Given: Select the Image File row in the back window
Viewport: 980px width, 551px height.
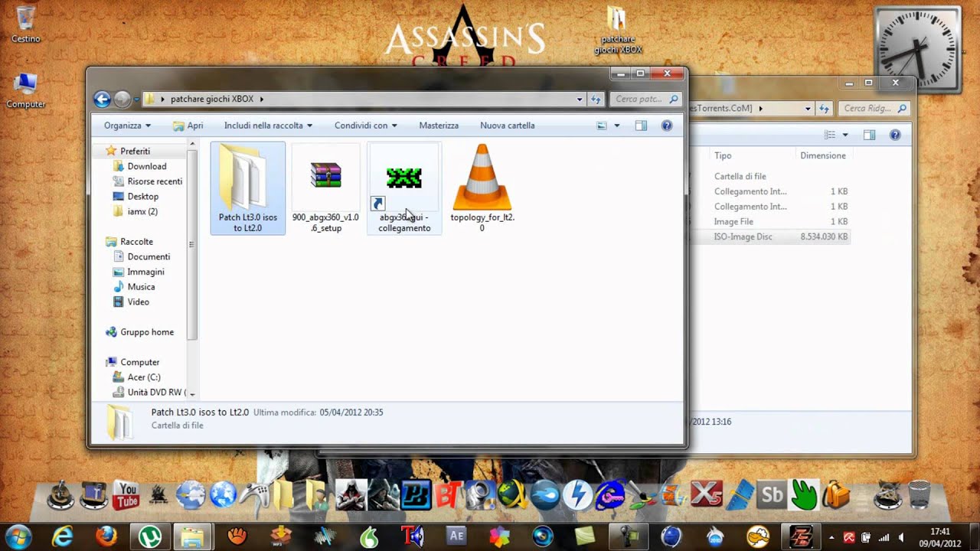Looking at the screenshot, I should [x=769, y=221].
